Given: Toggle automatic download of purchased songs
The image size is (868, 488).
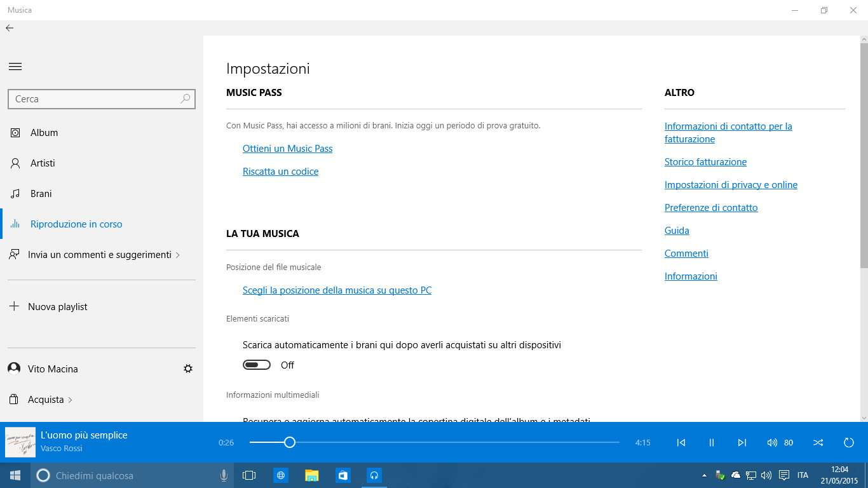Looking at the screenshot, I should 257,365.
